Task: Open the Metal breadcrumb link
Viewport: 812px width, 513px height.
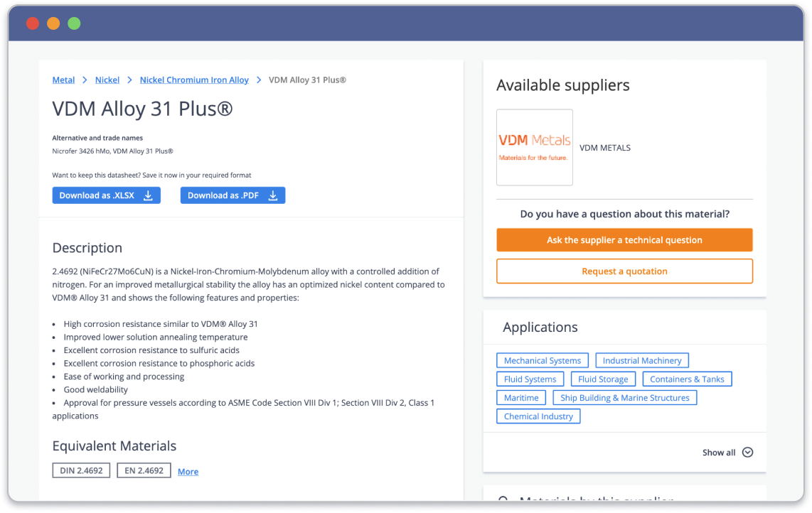Action: (x=63, y=80)
